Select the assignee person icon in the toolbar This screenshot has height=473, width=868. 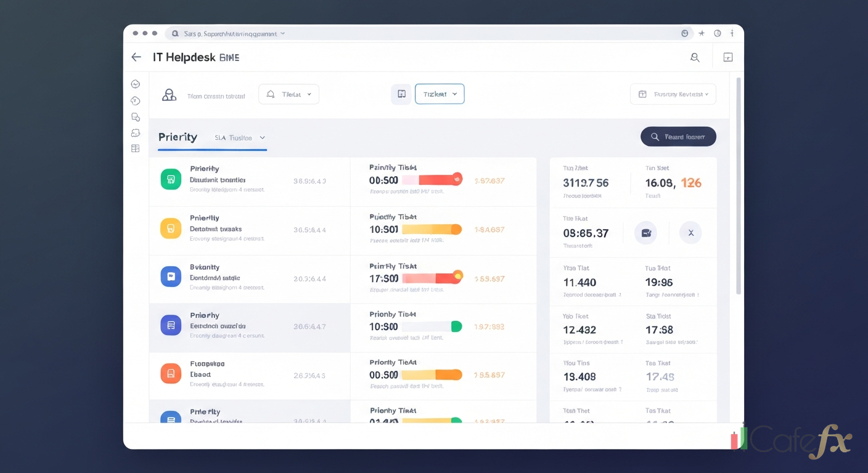[x=169, y=94]
